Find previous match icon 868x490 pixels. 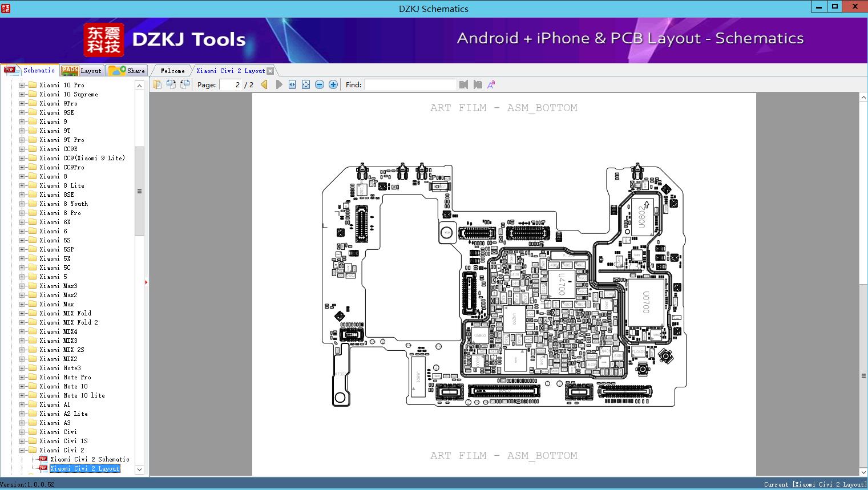pyautogui.click(x=463, y=84)
